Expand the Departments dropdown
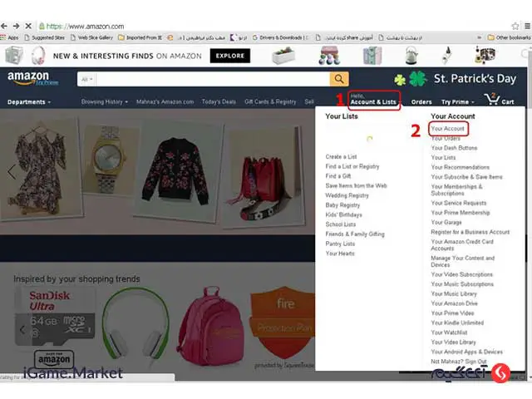 point(29,101)
